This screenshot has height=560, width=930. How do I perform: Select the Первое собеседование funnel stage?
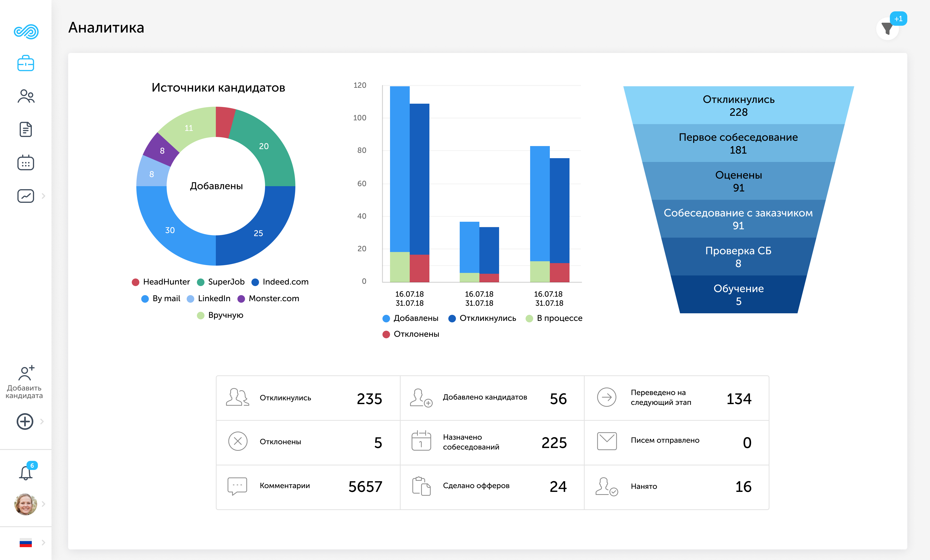(x=738, y=143)
